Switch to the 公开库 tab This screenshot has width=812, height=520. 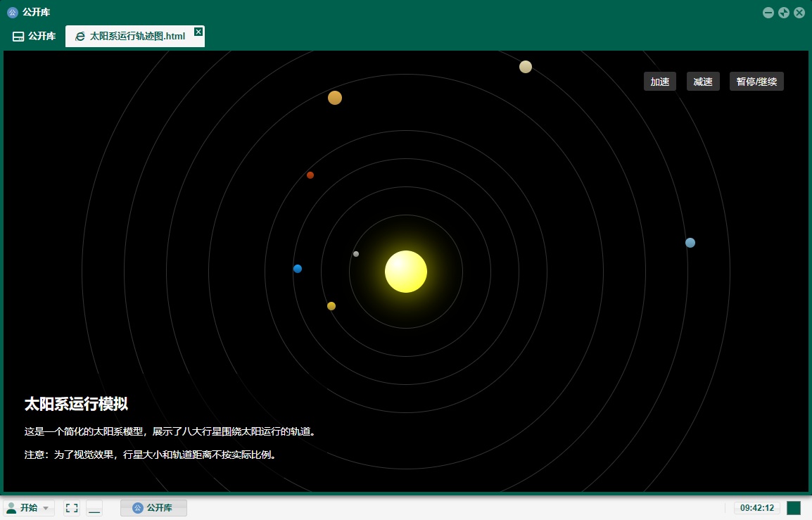(x=34, y=37)
